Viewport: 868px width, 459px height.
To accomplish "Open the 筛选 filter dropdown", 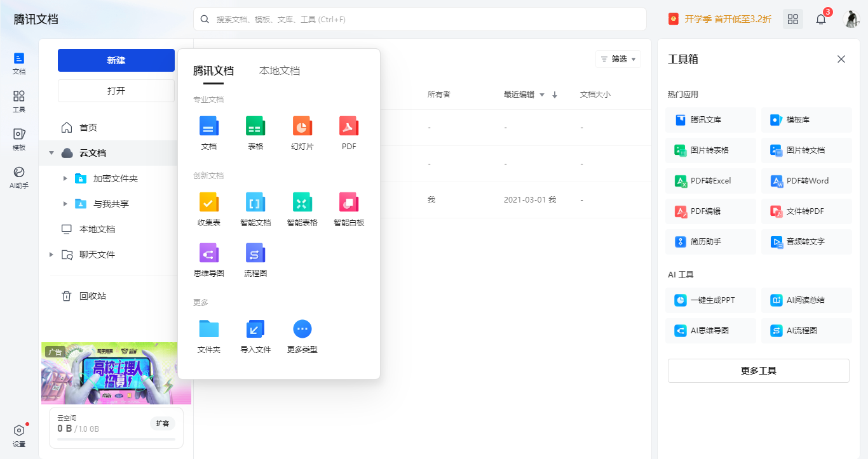I will [x=617, y=58].
